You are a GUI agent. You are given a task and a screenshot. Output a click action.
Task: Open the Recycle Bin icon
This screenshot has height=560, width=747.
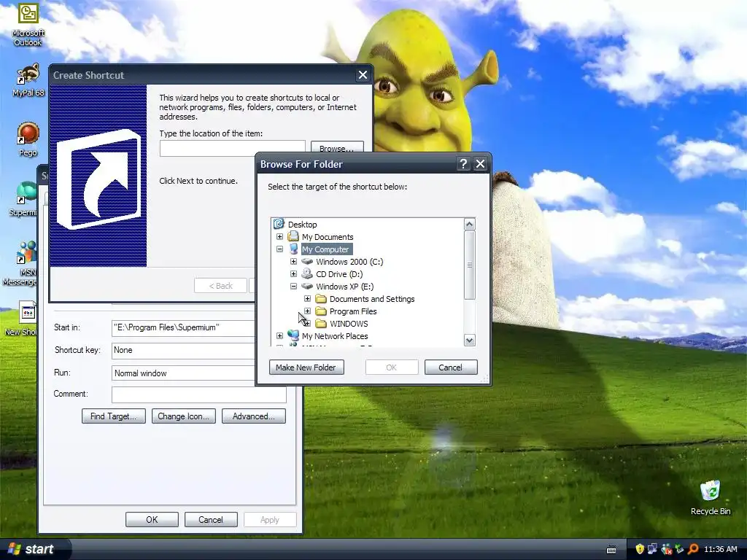click(x=711, y=498)
